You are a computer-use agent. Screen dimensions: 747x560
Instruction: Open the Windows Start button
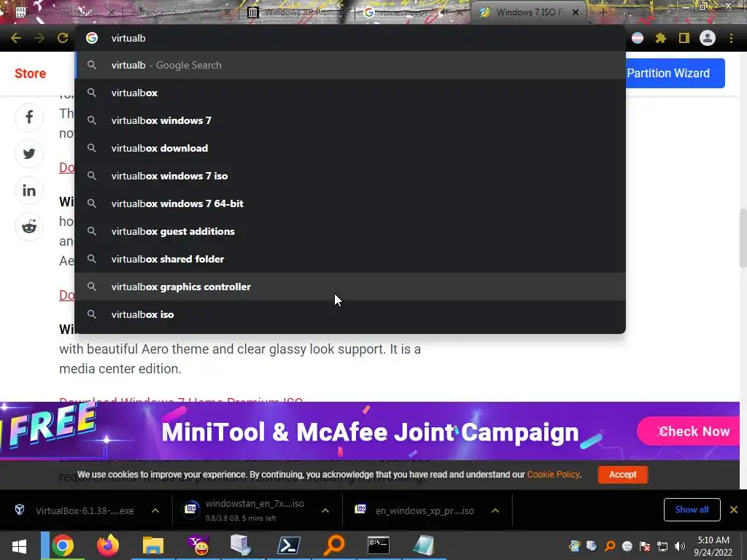point(19,545)
